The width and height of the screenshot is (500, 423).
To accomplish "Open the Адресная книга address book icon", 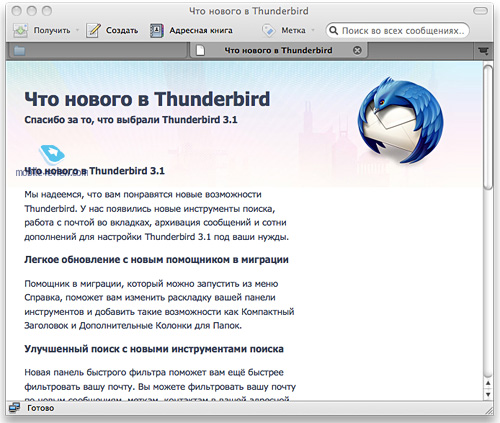I will click(156, 30).
